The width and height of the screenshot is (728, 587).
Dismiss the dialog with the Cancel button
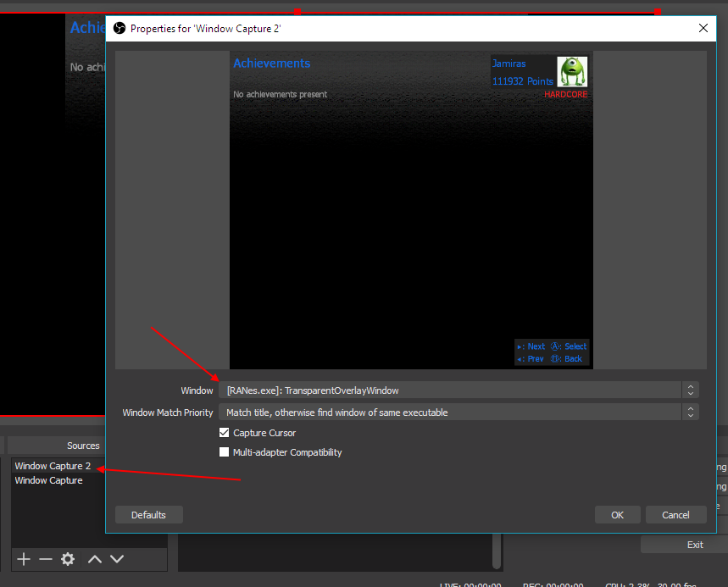(x=675, y=514)
